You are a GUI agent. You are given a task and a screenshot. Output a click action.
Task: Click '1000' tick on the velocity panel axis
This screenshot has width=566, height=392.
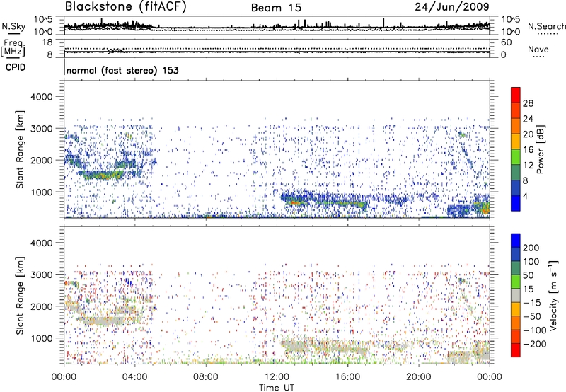click(41, 338)
